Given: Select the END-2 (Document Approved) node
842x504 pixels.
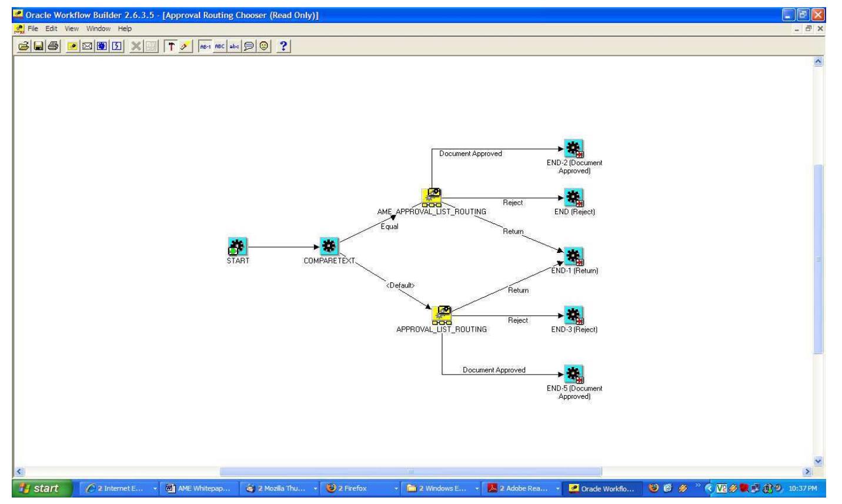Looking at the screenshot, I should (574, 148).
